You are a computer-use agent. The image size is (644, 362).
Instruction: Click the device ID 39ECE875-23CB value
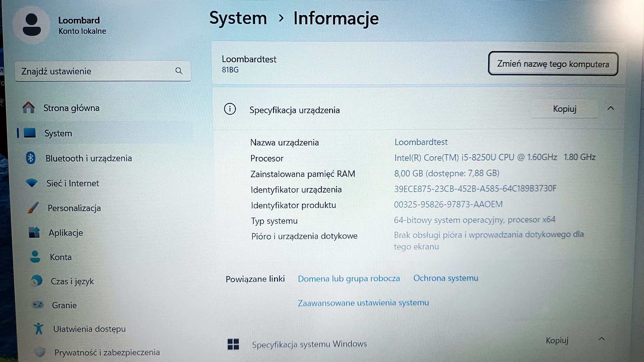point(475,189)
